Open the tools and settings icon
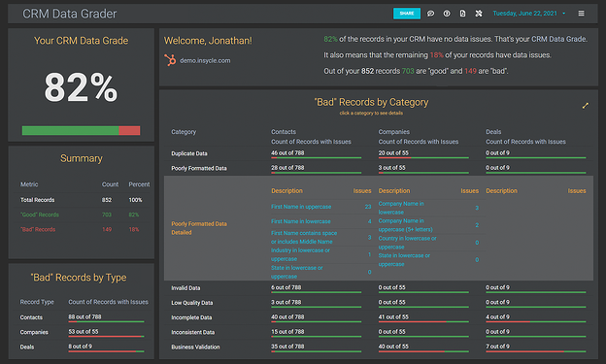 pos(479,14)
